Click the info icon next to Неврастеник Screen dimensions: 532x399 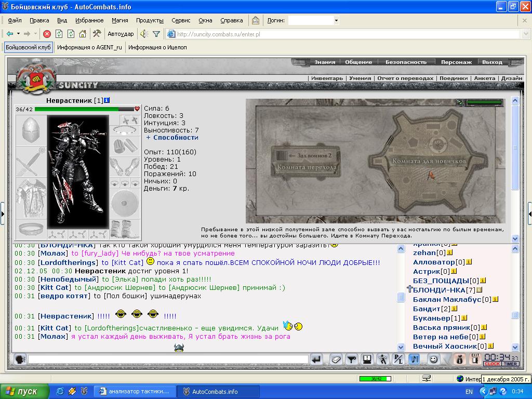107,100
